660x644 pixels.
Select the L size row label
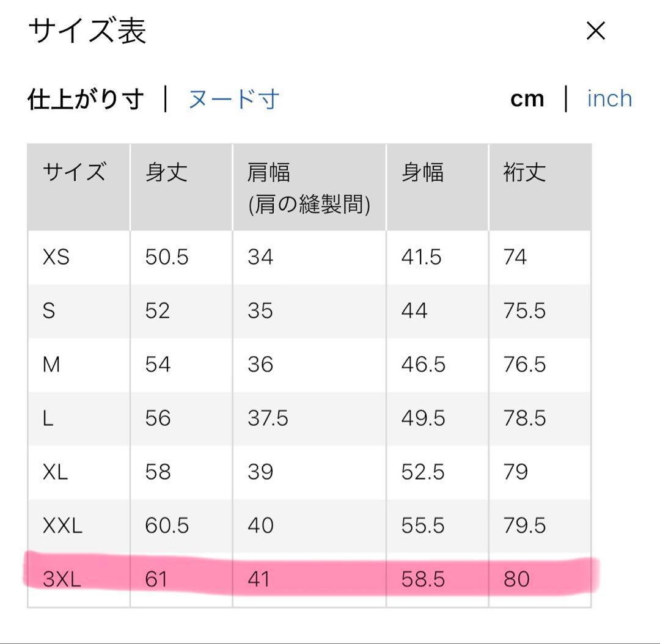tap(48, 419)
